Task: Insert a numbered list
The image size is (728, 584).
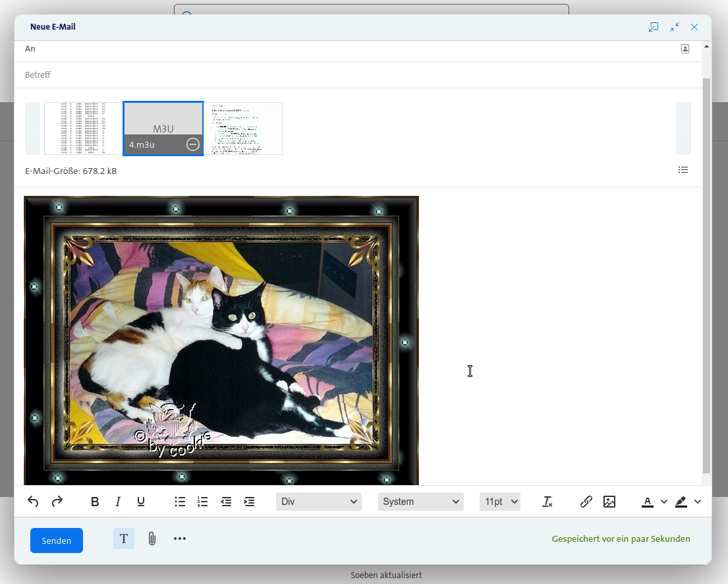Action: (x=203, y=502)
